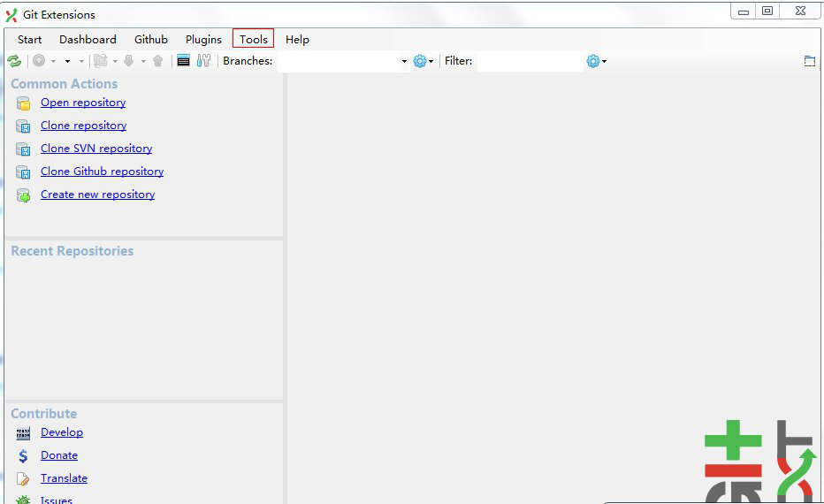
Task: Open the settings tools icon in toolbar
Action: pyautogui.click(x=204, y=61)
